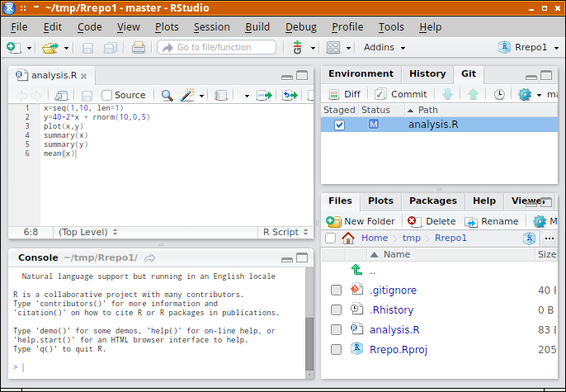Click the project directory R cube icon
This screenshot has height=392, width=566.
(529, 239)
